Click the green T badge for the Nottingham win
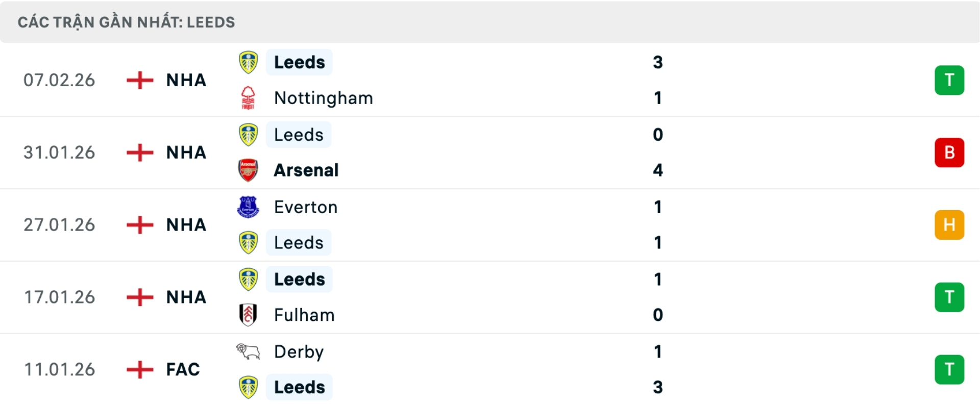This screenshot has width=980, height=404. (x=949, y=80)
